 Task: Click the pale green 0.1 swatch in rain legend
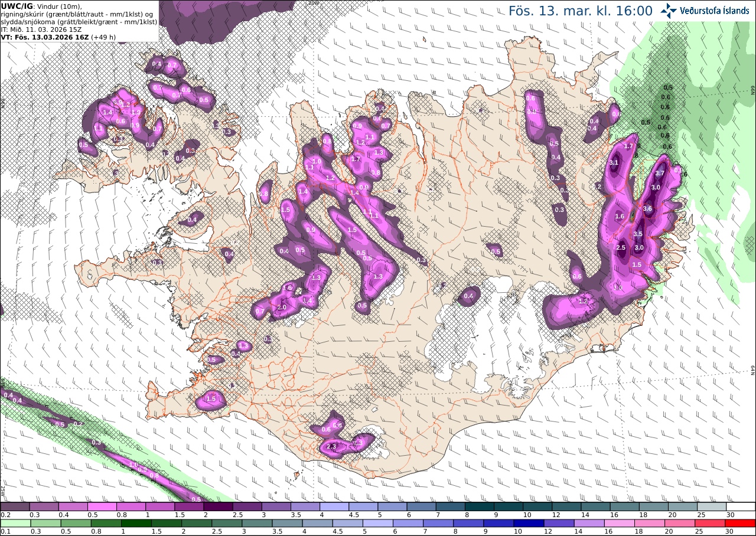tap(15, 523)
